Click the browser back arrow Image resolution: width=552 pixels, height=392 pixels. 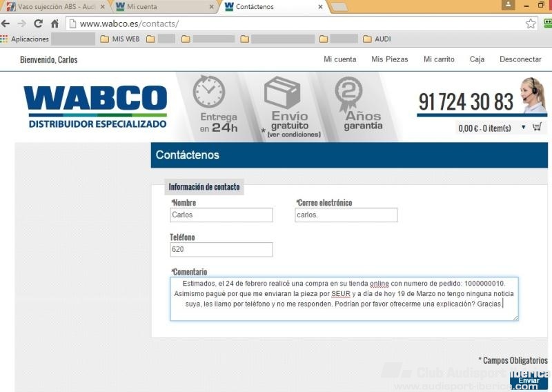6,23
